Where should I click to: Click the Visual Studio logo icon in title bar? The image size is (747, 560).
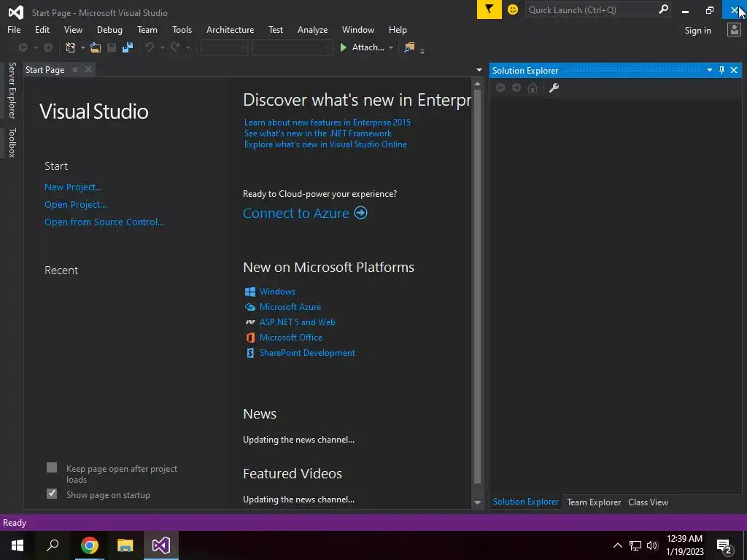tap(16, 12)
